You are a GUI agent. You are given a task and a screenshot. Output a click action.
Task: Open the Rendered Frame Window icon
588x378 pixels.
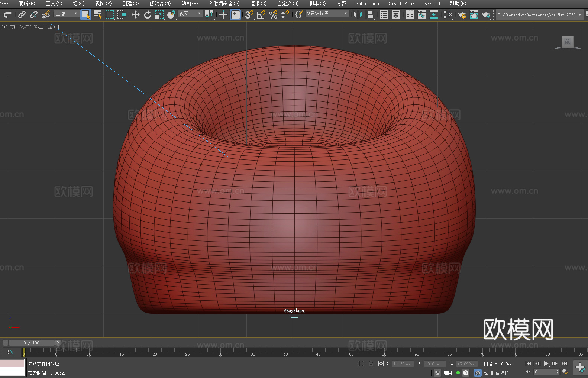pos(474,14)
